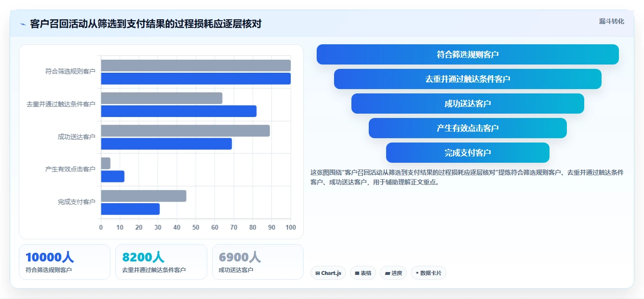
Task: Click the 去重并通过触达条件客户 caption under 8200人
Action: [154, 270]
